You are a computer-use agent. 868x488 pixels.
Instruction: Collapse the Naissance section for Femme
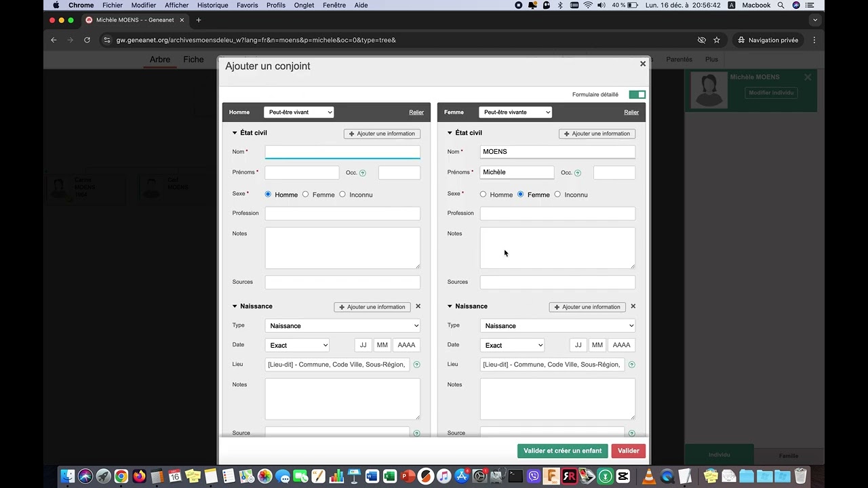(450, 306)
